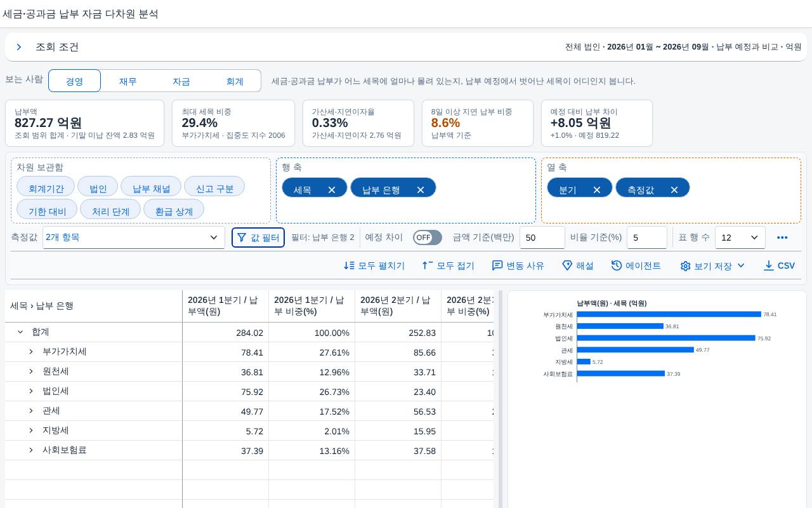Select the 회계기간 dimension chip
This screenshot has width=812, height=508.
[x=46, y=187]
